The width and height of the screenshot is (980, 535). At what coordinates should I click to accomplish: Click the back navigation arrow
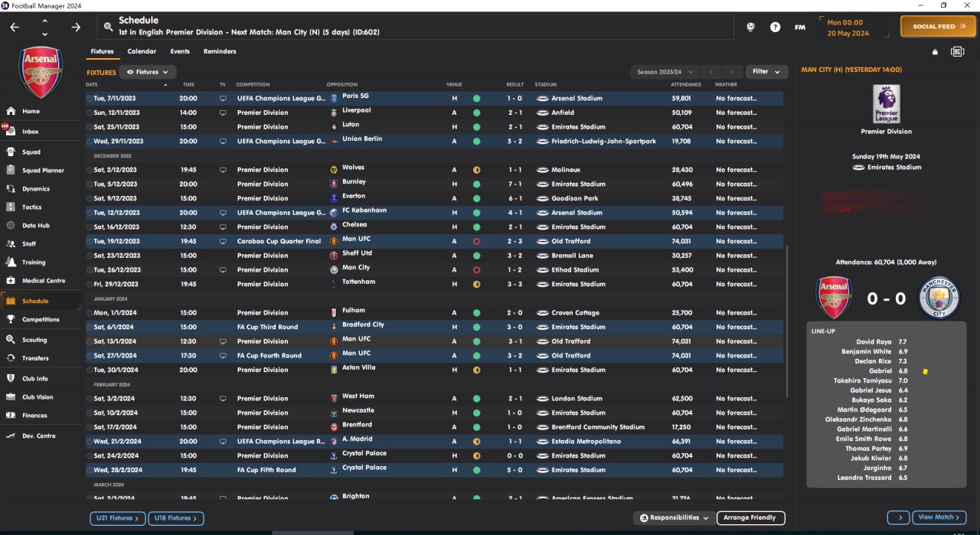tap(15, 27)
